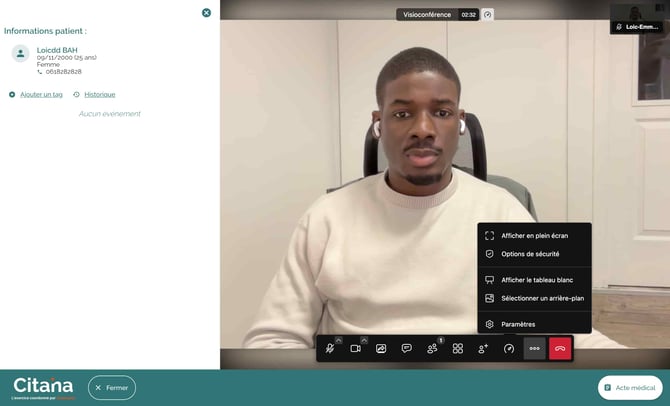Open the chat panel
The width and height of the screenshot is (670, 406).
[406, 349]
